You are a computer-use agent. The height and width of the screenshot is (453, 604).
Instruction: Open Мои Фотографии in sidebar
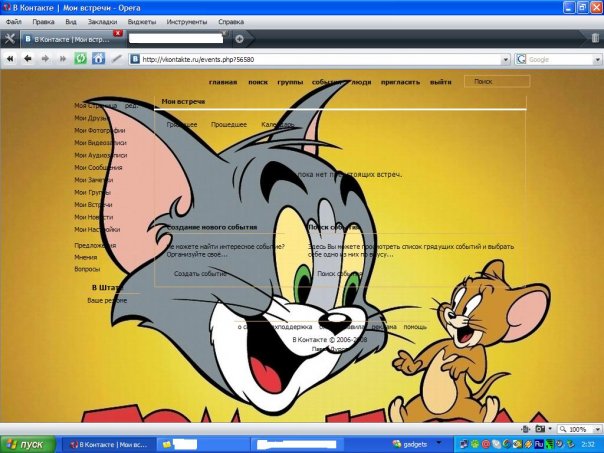100,130
